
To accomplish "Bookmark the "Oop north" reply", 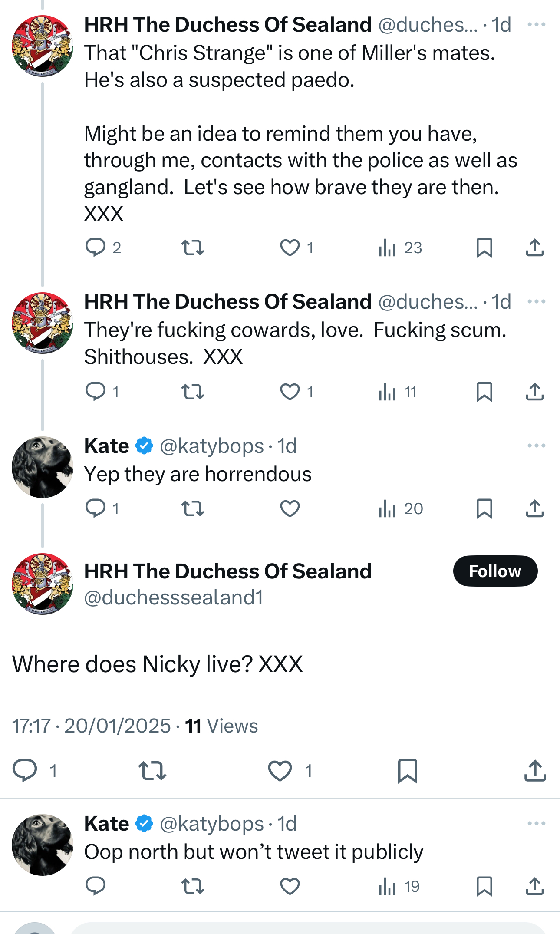I will tap(484, 886).
